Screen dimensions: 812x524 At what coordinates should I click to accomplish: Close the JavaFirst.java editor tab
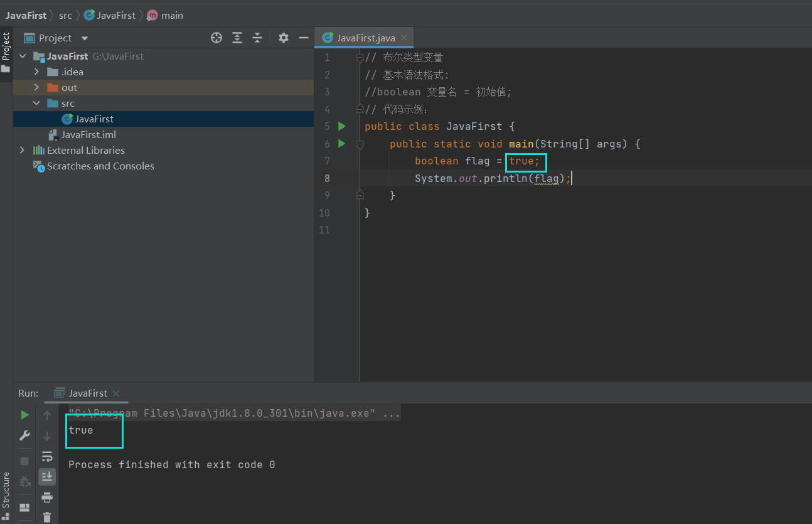[404, 38]
